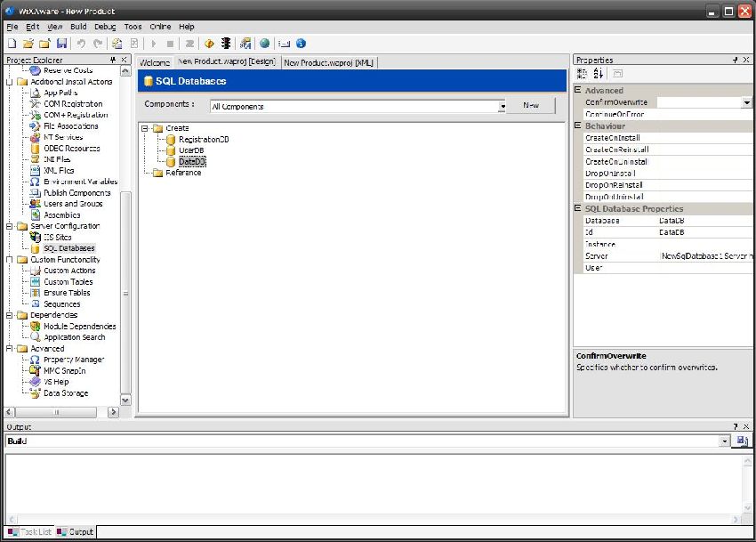This screenshot has width=756, height=542.
Task: Click the Clear Output icon in the Output panel
Action: (x=742, y=441)
